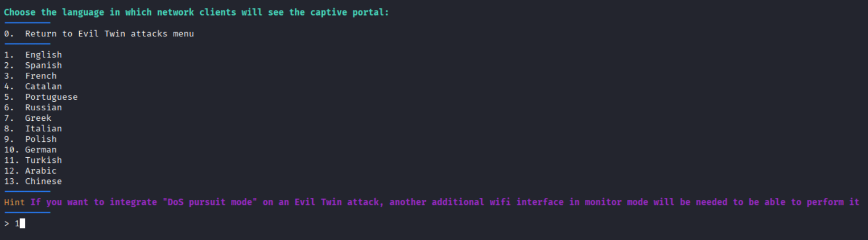Click the English language option
Viewport: 868px width, 240px height.
coord(43,55)
